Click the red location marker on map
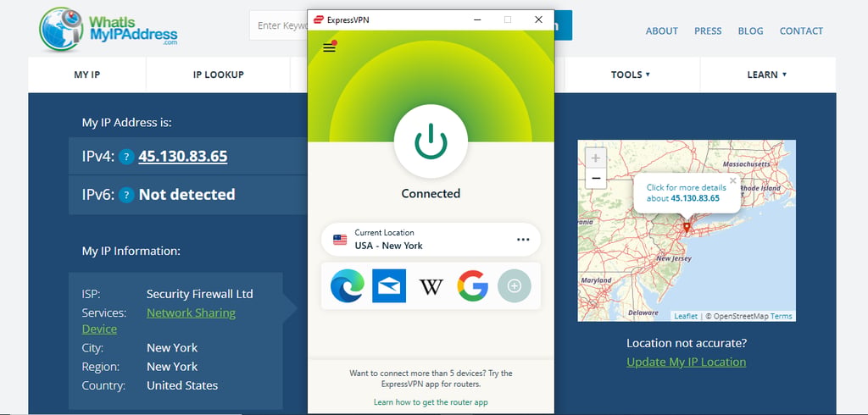This screenshot has width=868, height=415. coord(687,227)
